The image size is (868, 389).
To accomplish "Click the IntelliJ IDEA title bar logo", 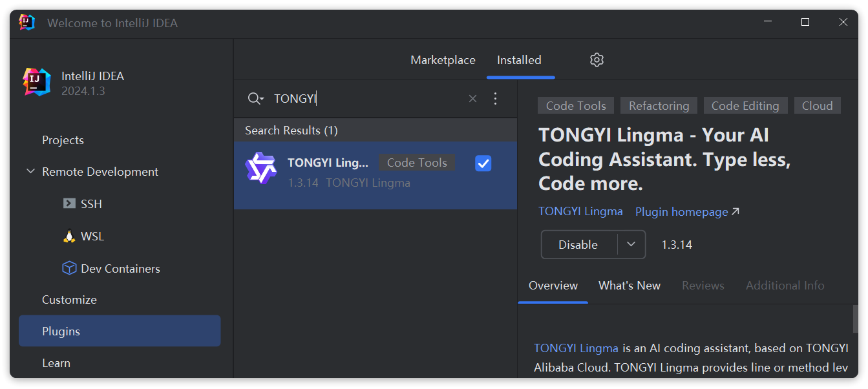I will 26,23.
